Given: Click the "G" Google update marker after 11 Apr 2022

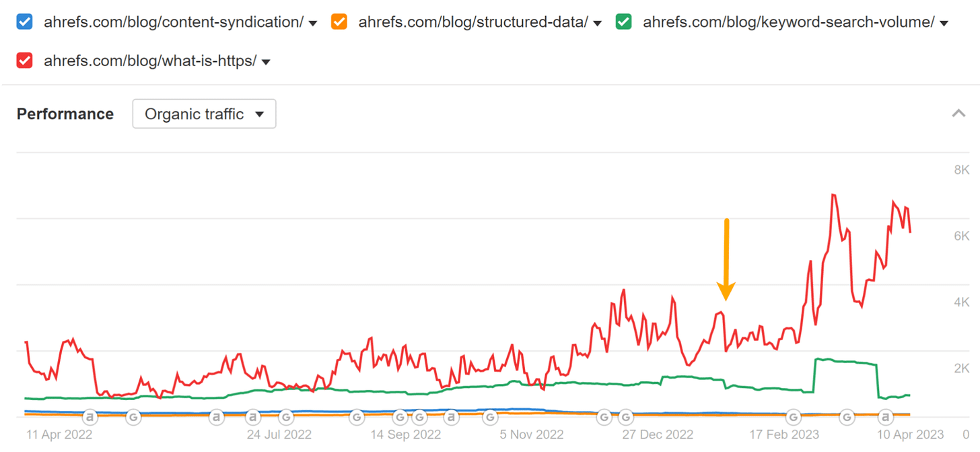Looking at the screenshot, I should coord(133,417).
